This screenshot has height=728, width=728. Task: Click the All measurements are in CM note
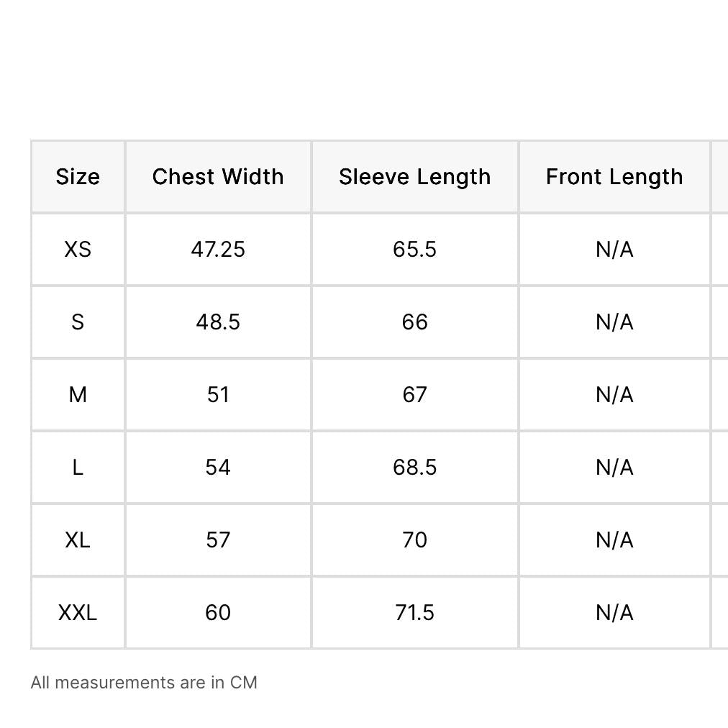pyautogui.click(x=144, y=683)
